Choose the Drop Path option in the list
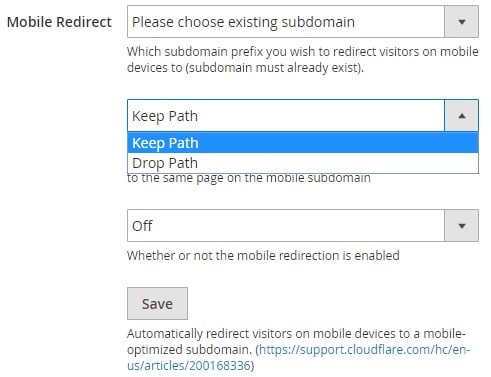Viewport: 491px width, 377px height. [303, 163]
